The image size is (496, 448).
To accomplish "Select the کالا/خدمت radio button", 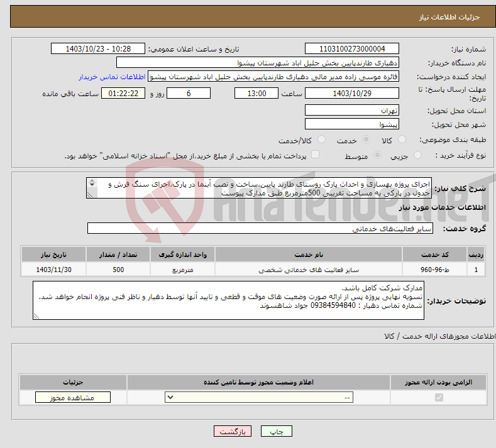I will click(x=321, y=139).
